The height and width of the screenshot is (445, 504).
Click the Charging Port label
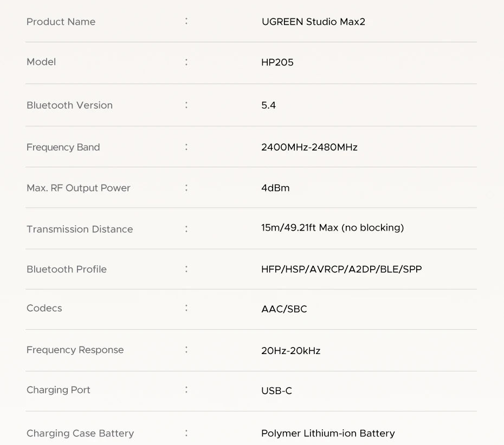(59, 390)
